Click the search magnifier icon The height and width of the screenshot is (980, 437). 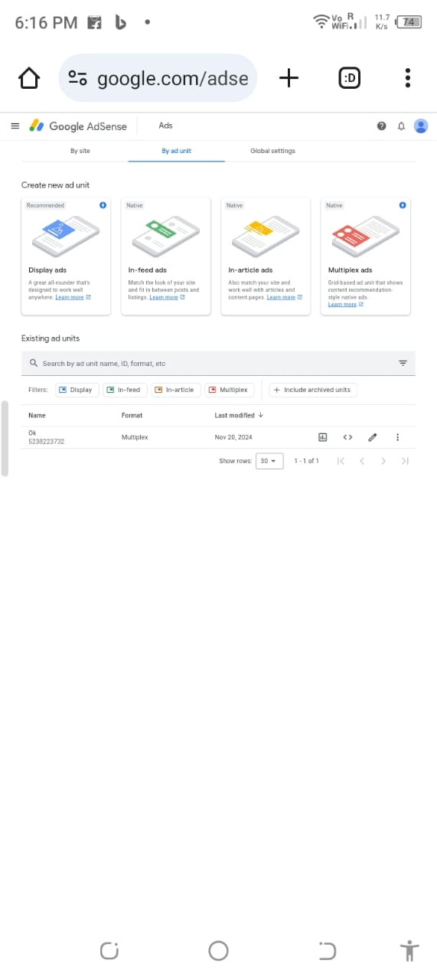pyautogui.click(x=34, y=363)
